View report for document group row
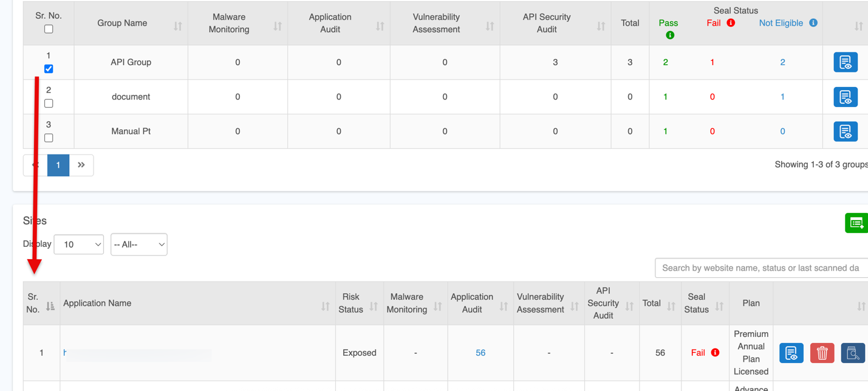Screen dimensions: 868x391 coord(845,97)
